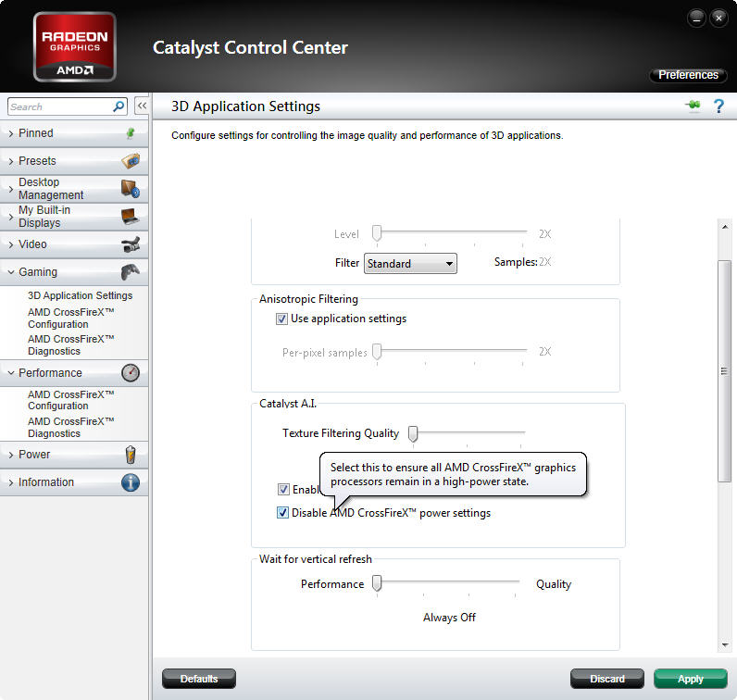Click the Per-pixel samples slider handle
Viewport: 737px width, 700px height.
pos(377,352)
